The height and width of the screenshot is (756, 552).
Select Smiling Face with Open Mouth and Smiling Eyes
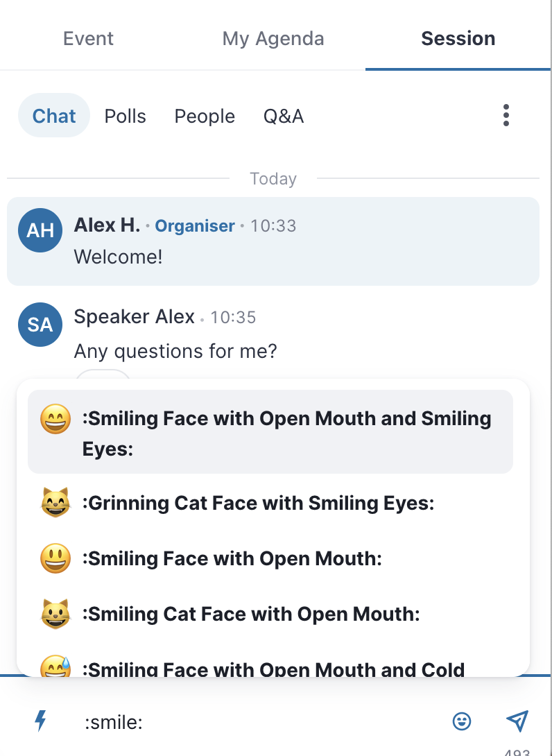[270, 431]
